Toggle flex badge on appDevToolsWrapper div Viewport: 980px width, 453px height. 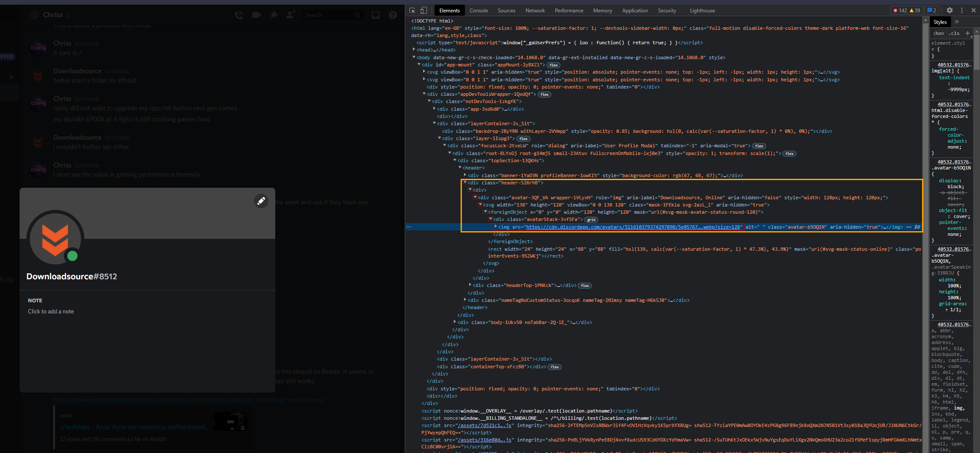(x=545, y=94)
